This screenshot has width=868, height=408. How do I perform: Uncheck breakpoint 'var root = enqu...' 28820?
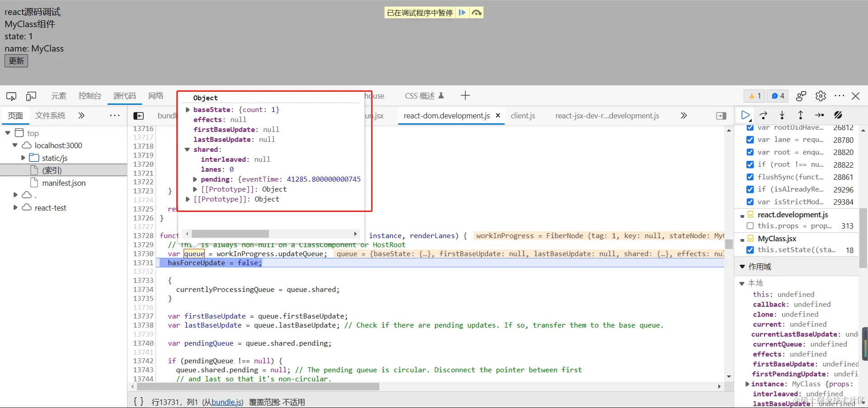point(750,152)
